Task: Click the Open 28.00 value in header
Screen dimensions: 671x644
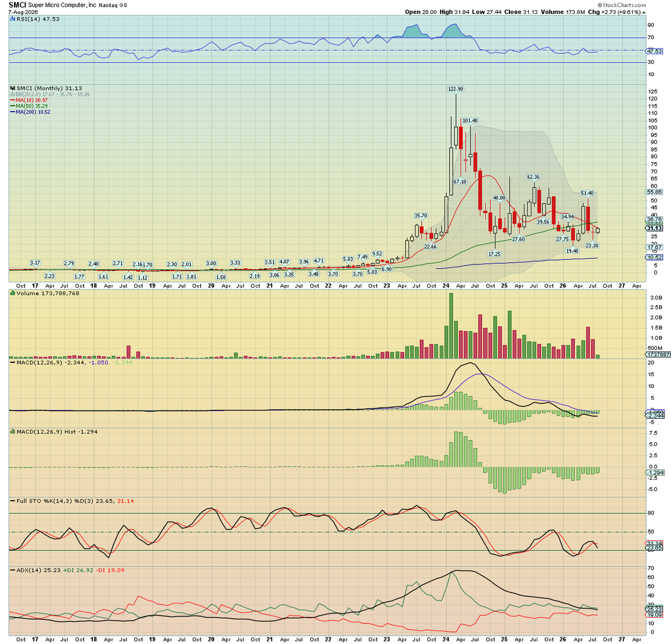Action: (x=420, y=12)
